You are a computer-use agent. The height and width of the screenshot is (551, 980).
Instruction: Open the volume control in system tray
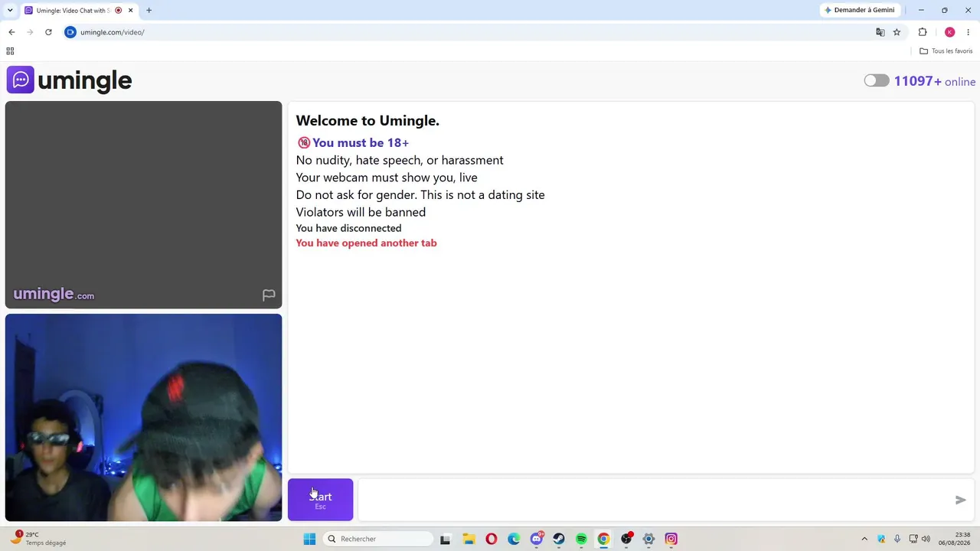point(926,539)
